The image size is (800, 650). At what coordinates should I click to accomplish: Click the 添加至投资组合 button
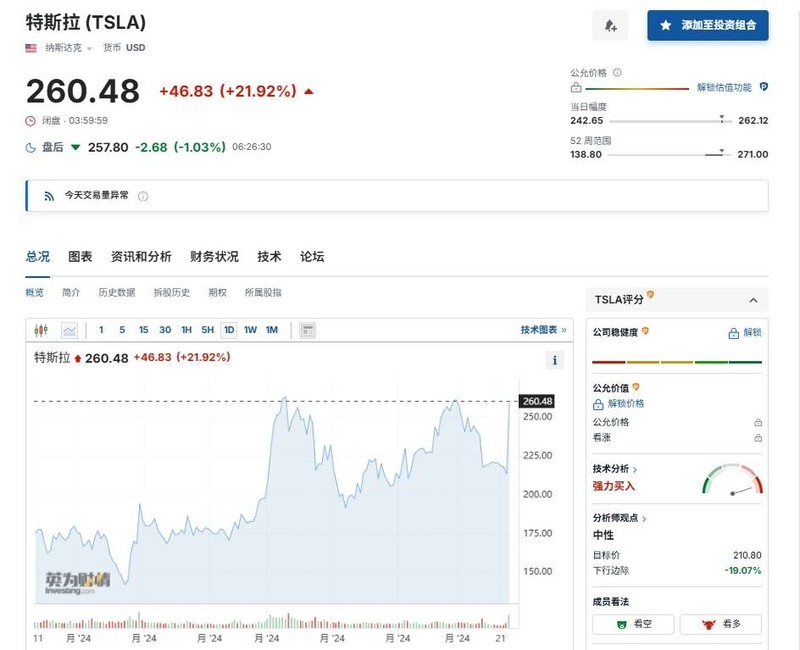708,26
